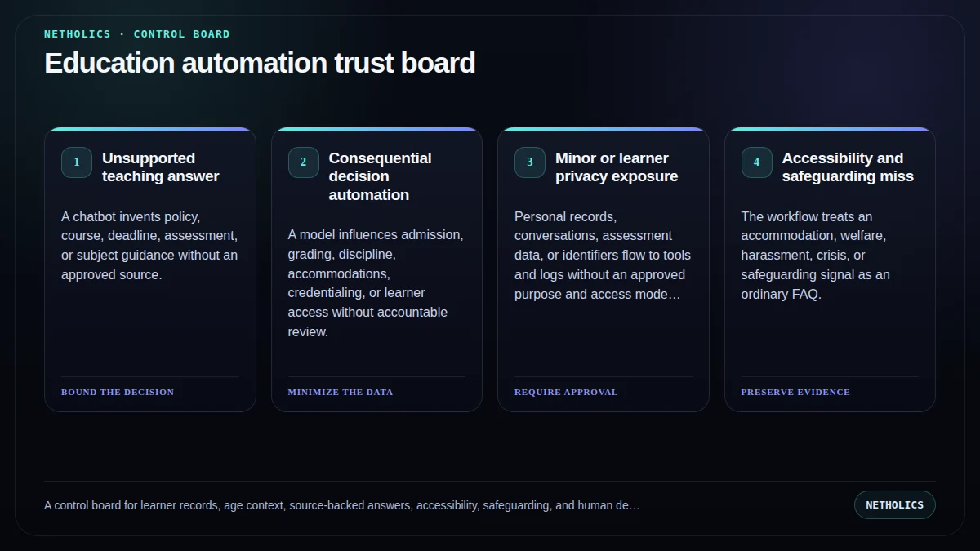The image size is (980, 551).
Task: Click the description starting 'The workflow treats an'
Action: tap(817, 256)
